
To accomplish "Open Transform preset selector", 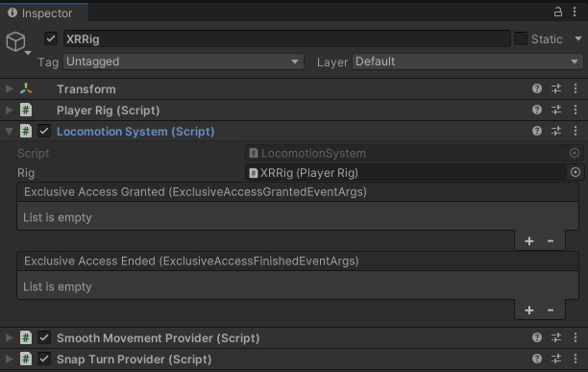I will point(556,88).
